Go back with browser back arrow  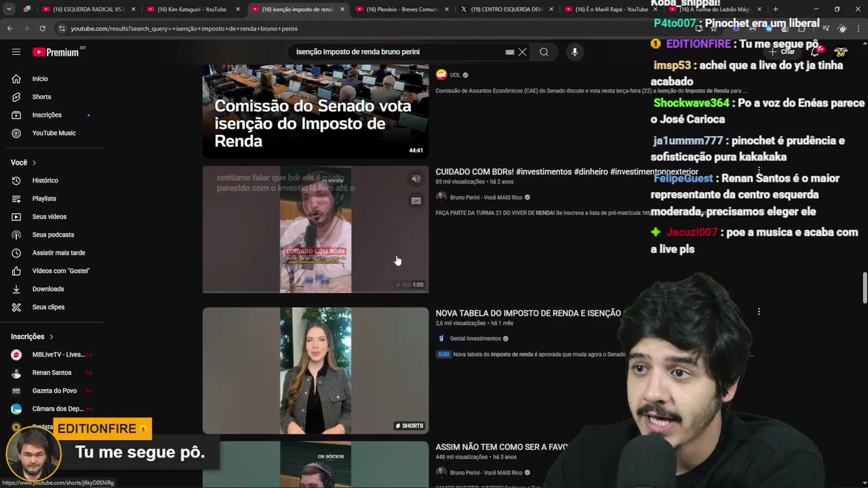pyautogui.click(x=9, y=28)
